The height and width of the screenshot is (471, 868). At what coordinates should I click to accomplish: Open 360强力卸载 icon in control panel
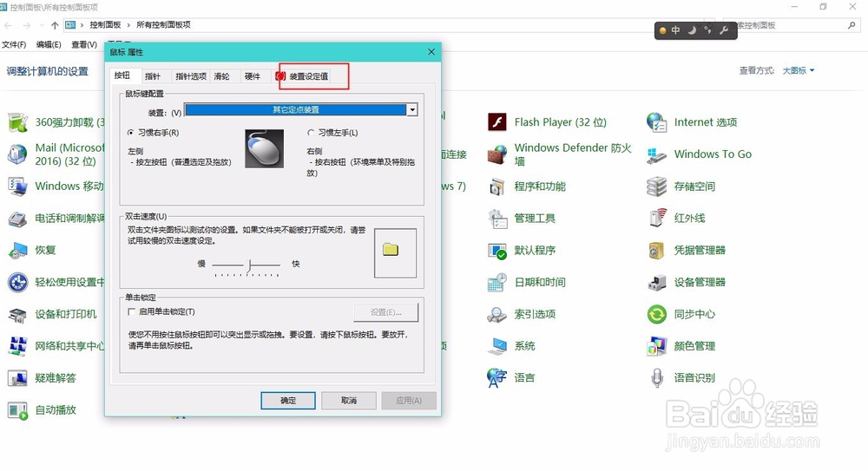tap(17, 122)
